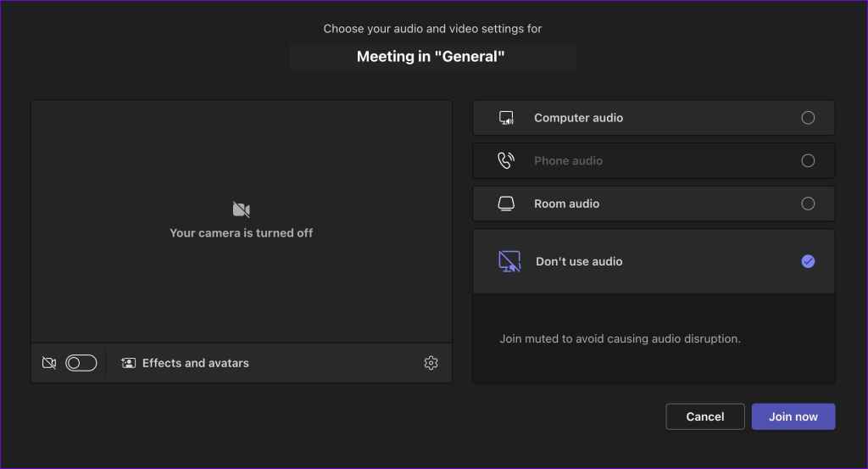Choose the Room audio option row
The image size is (868, 469).
tap(654, 204)
